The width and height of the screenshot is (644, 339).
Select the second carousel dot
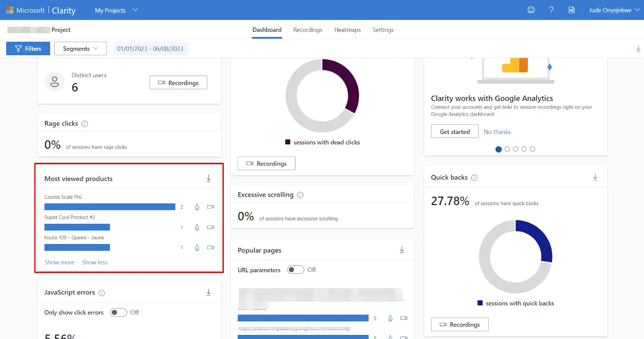point(507,149)
